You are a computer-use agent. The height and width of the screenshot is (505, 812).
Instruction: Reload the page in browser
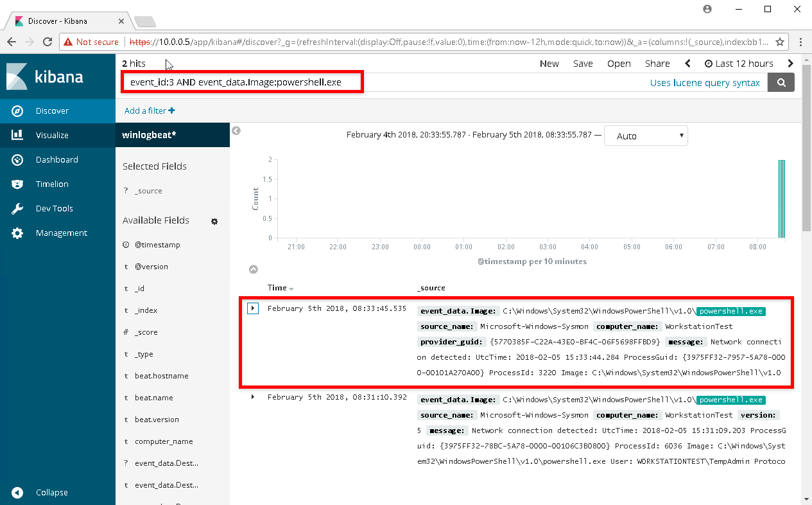point(47,42)
